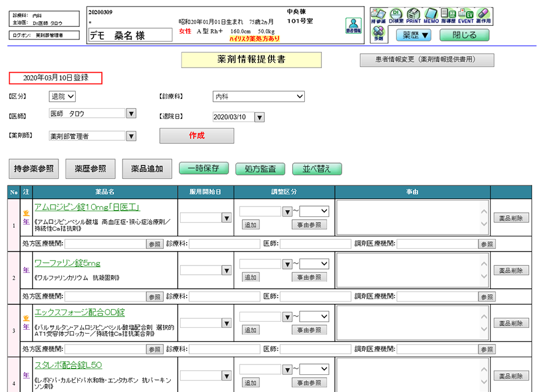
Task: Open the MEMO icon
Action: click(431, 16)
